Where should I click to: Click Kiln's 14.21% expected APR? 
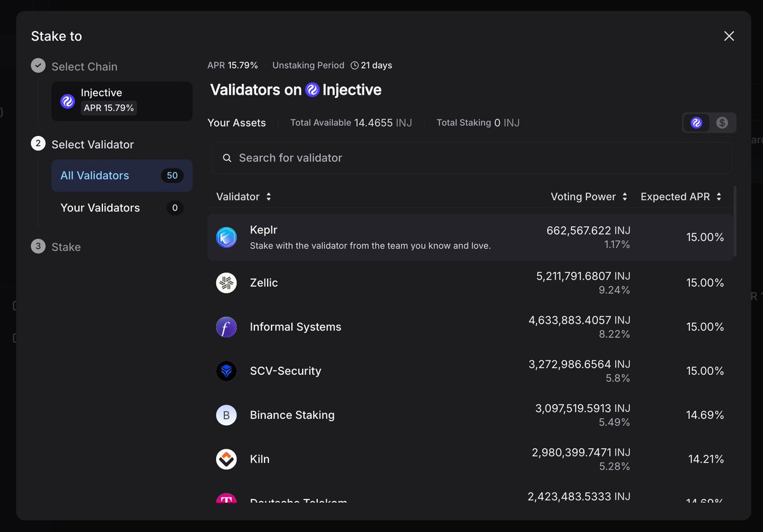(706, 459)
